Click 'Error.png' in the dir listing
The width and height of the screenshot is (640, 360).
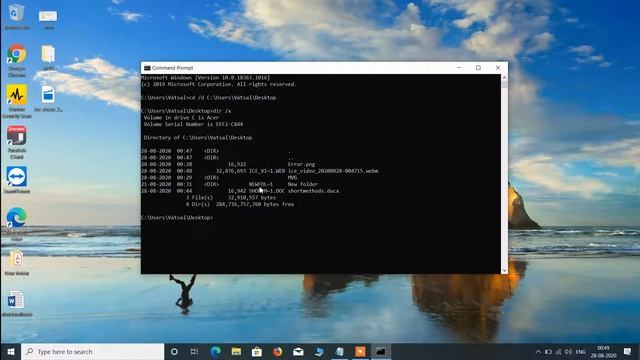(x=301, y=164)
